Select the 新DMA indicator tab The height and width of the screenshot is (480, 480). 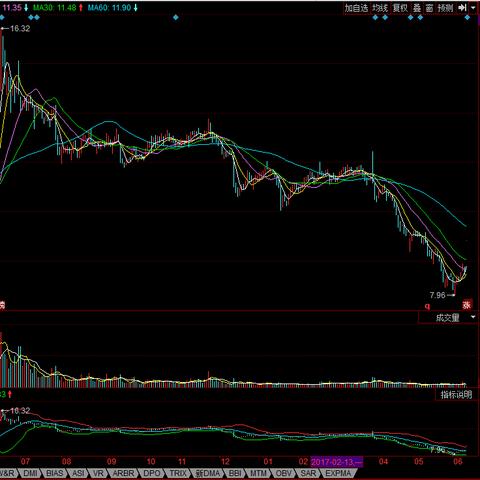point(208,473)
